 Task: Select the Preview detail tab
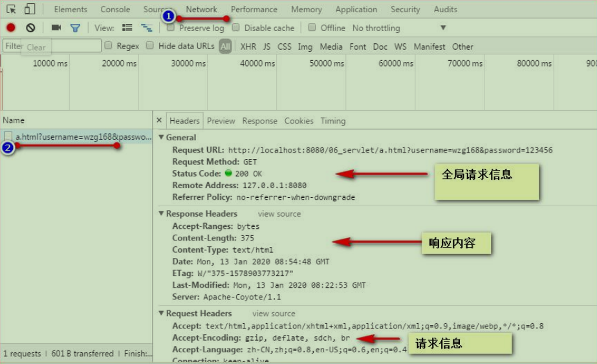pos(221,121)
